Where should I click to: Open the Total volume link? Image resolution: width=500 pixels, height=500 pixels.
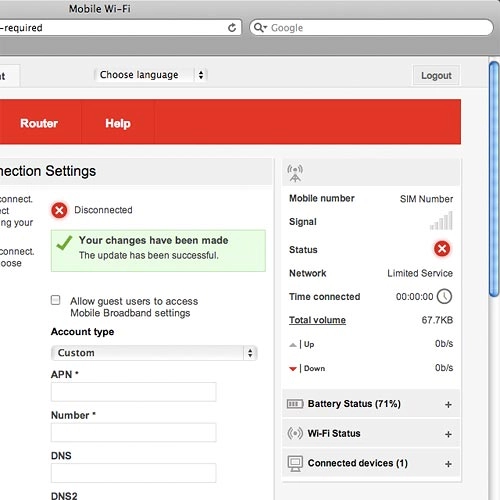(x=317, y=320)
